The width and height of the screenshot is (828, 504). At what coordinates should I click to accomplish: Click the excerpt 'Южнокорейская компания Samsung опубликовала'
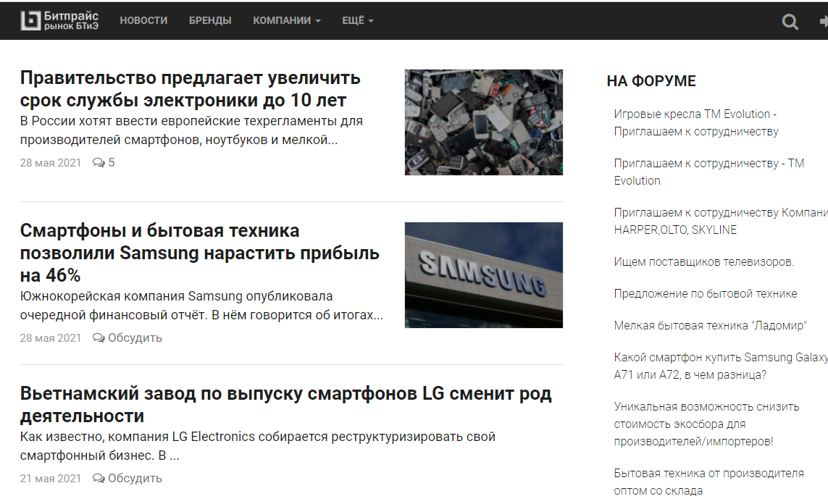point(201,306)
